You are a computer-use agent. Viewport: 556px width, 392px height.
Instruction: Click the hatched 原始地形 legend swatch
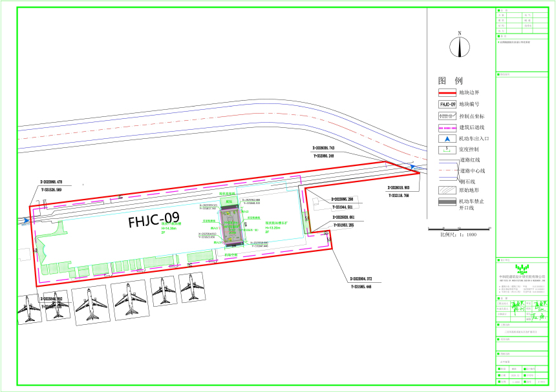point(447,190)
